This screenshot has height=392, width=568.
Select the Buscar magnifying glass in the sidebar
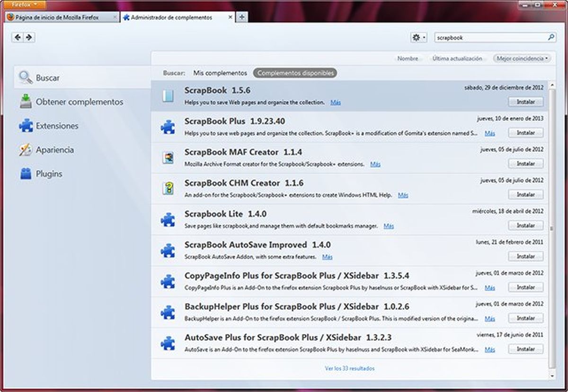pyautogui.click(x=25, y=76)
